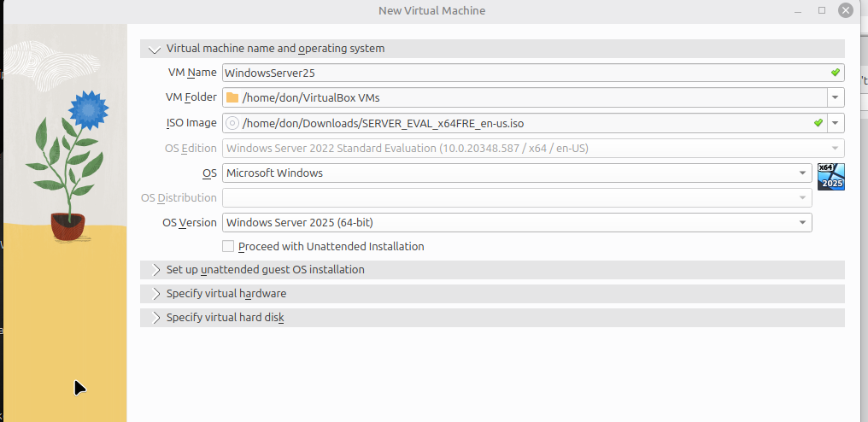868x422 pixels.
Task: Click the Windows 2025 x64 OS icon
Action: (831, 177)
